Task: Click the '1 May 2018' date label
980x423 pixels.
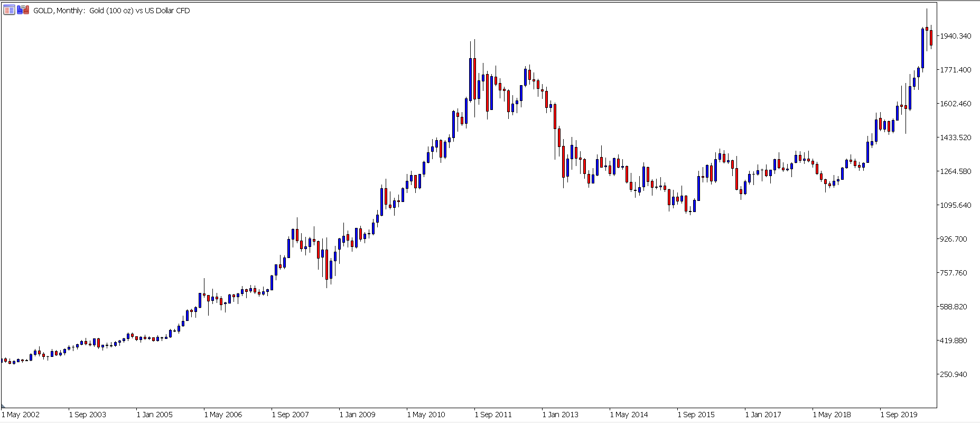Action: [832, 415]
